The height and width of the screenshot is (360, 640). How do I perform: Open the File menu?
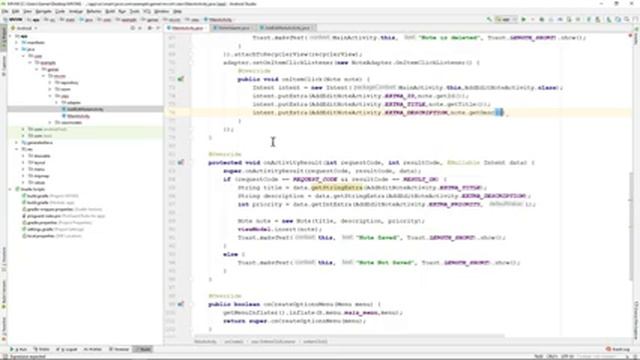[4, 11]
